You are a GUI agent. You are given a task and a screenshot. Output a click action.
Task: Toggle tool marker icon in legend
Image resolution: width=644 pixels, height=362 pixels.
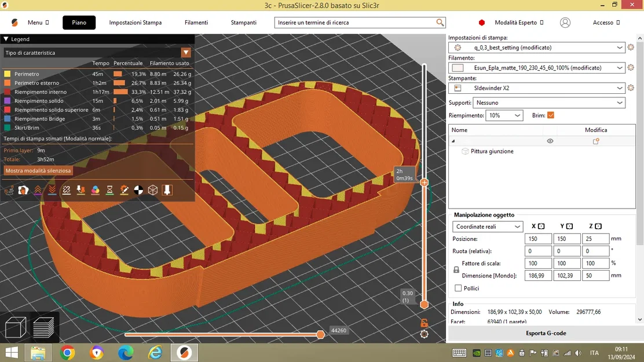point(167,190)
